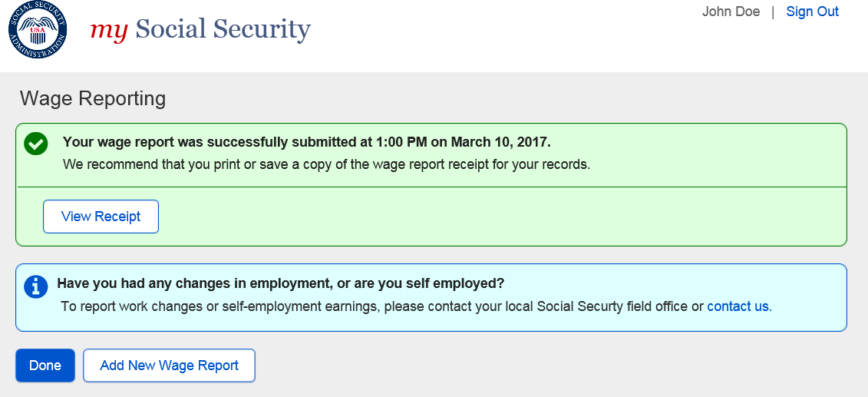Click the green success checkmark icon
868x397 pixels.
[x=35, y=144]
